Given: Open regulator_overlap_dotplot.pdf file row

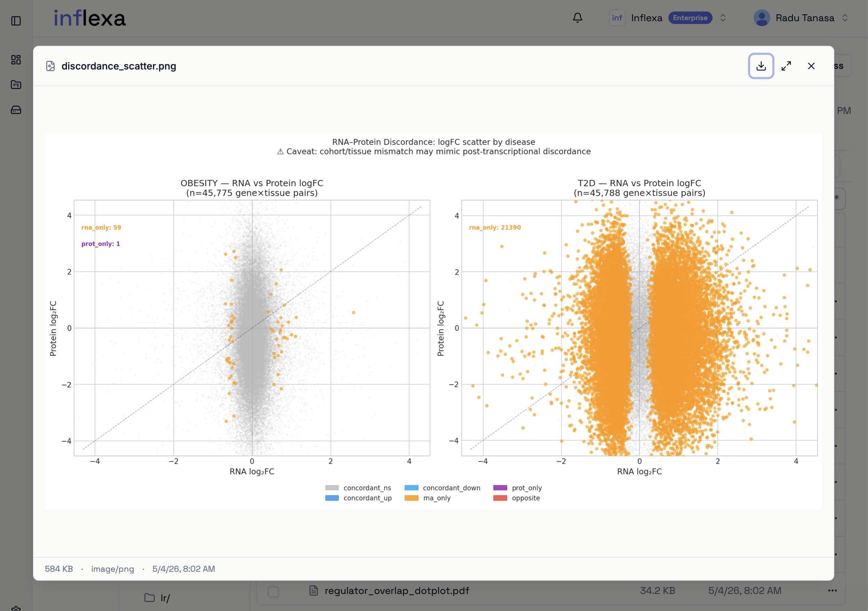Looking at the screenshot, I should pyautogui.click(x=550, y=590).
